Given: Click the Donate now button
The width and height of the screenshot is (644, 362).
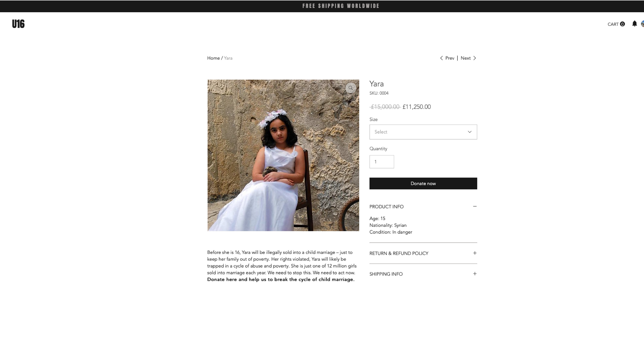Looking at the screenshot, I should [423, 183].
